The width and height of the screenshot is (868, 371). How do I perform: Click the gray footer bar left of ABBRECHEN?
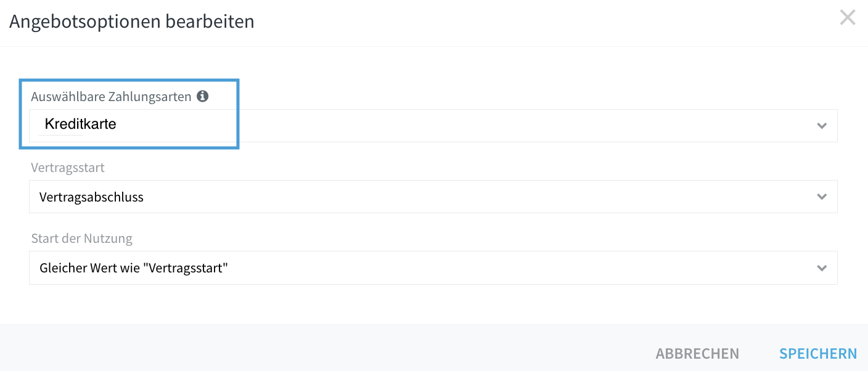pos(321,348)
